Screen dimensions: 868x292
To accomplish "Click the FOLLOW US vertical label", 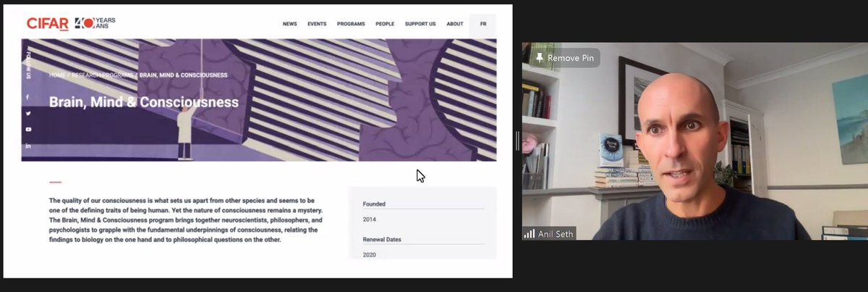I will [29, 65].
